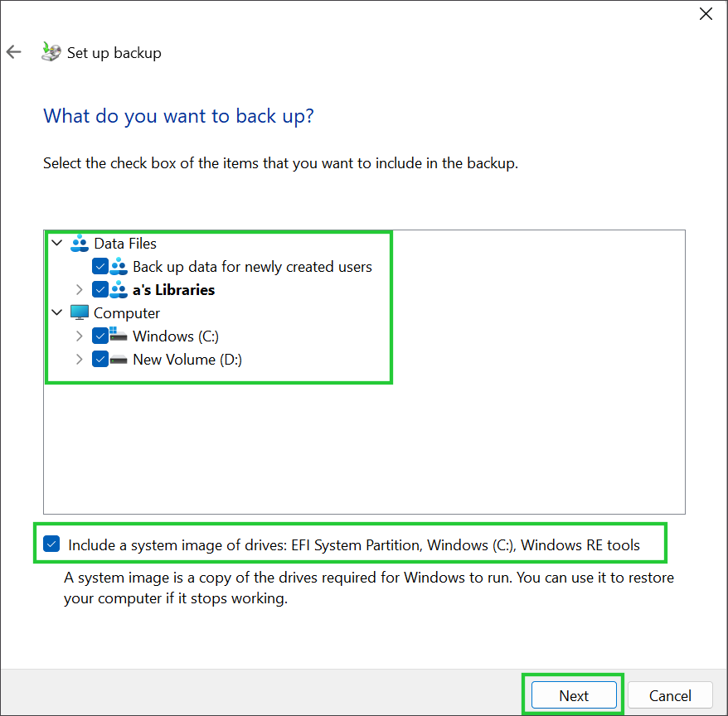Select the Data Files label
This screenshot has height=716, width=728.
click(x=125, y=243)
